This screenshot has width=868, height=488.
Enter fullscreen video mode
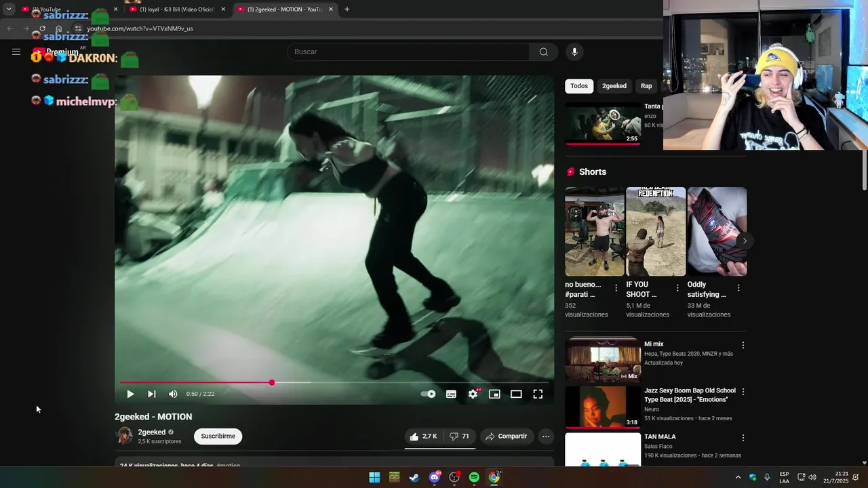click(538, 394)
